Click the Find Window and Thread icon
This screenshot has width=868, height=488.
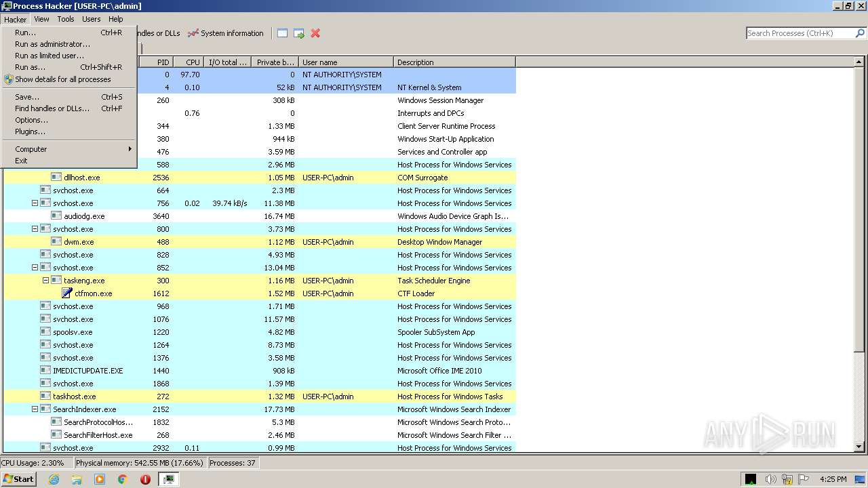[299, 33]
